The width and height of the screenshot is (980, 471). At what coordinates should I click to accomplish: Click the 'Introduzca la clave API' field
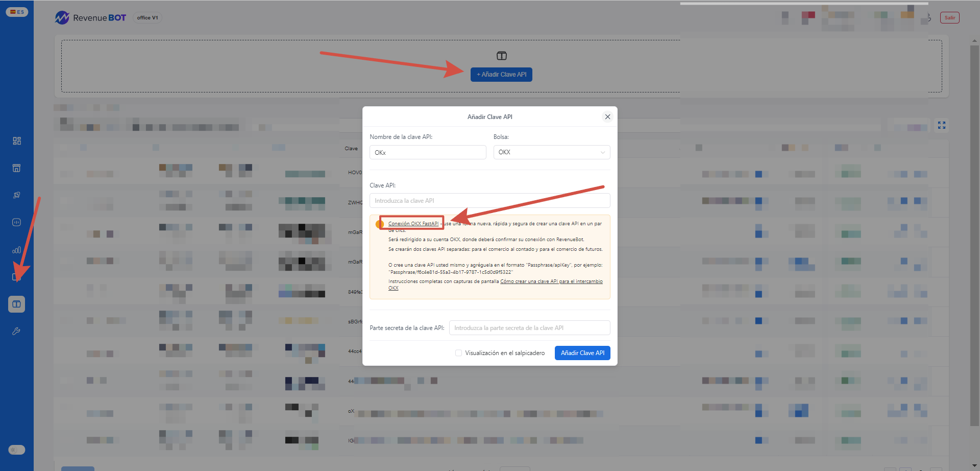(x=490, y=201)
